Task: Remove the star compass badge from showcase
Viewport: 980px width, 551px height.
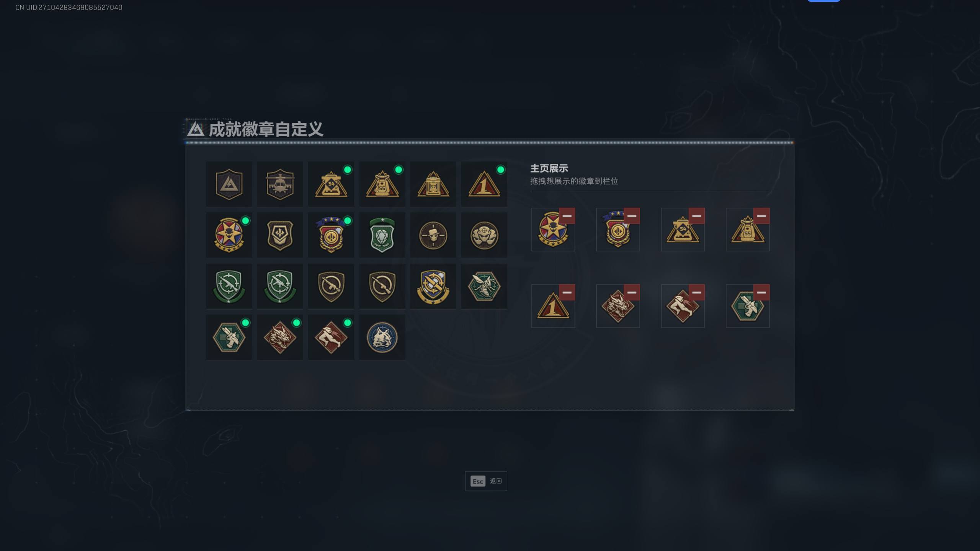Action: tap(567, 216)
